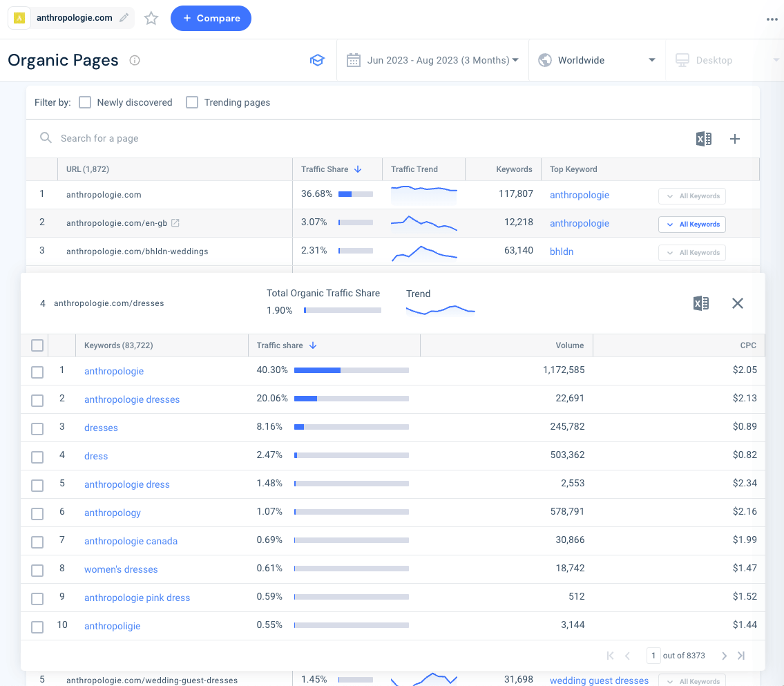
Task: Go to the previous keywords page
Action: pos(627,656)
